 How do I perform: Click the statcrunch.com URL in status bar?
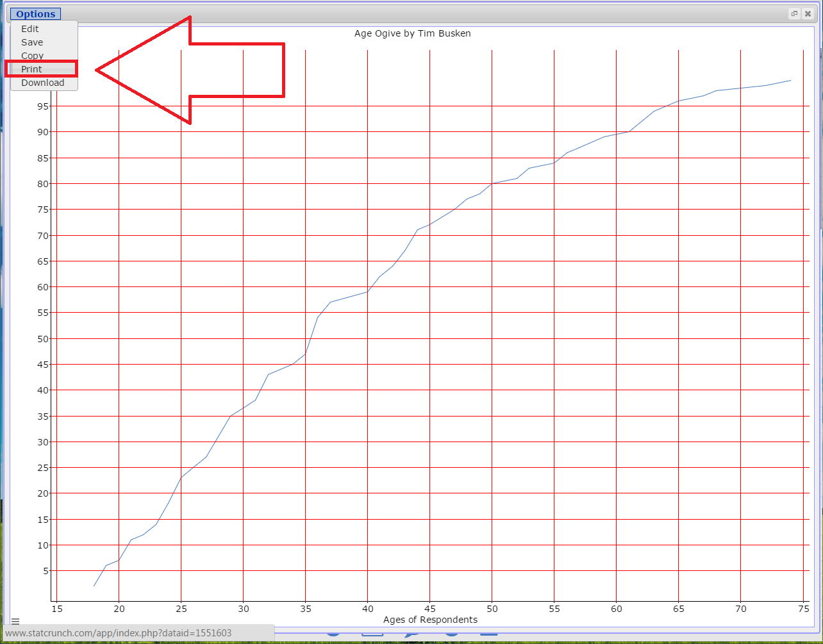tap(119, 633)
